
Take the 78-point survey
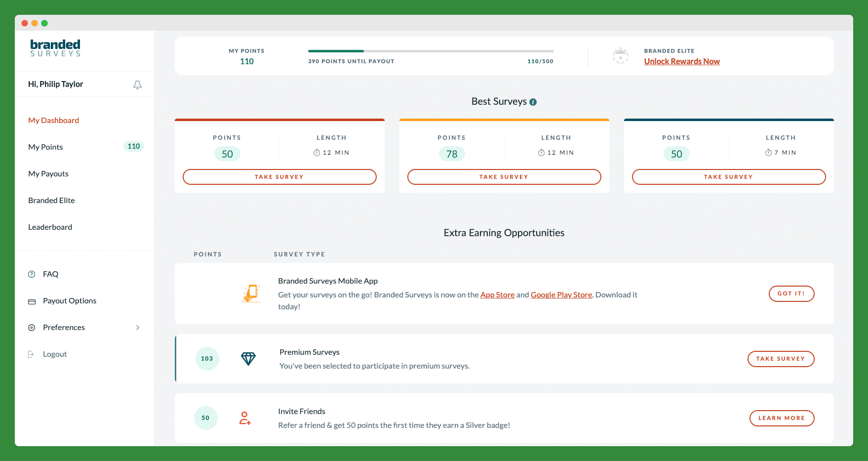point(504,177)
